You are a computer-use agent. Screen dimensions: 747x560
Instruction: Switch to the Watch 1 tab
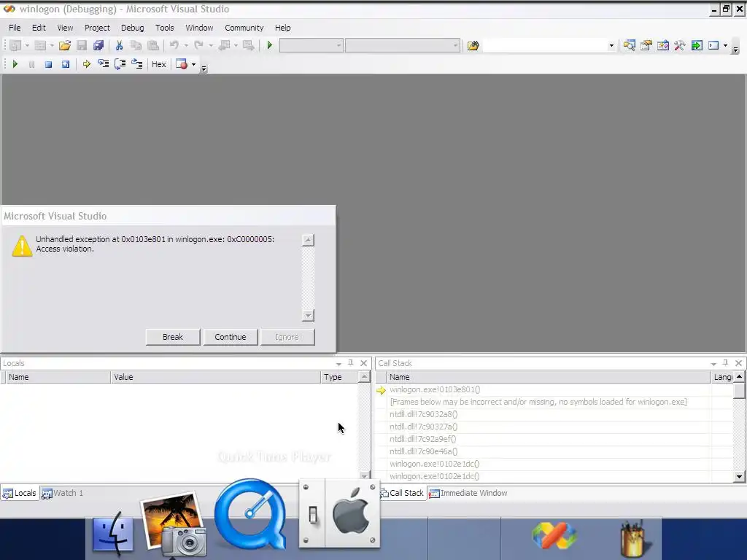[63, 493]
